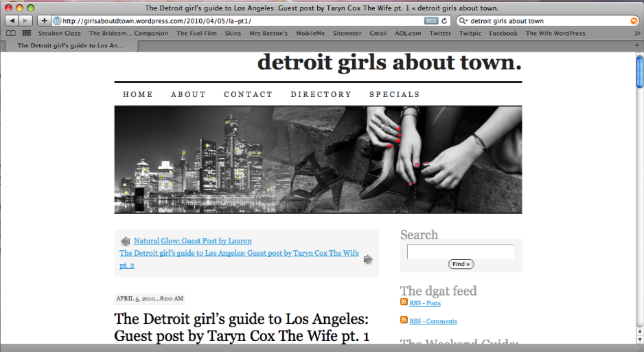Open the RSS - Posts feed link
644x352 pixels.
tap(425, 303)
